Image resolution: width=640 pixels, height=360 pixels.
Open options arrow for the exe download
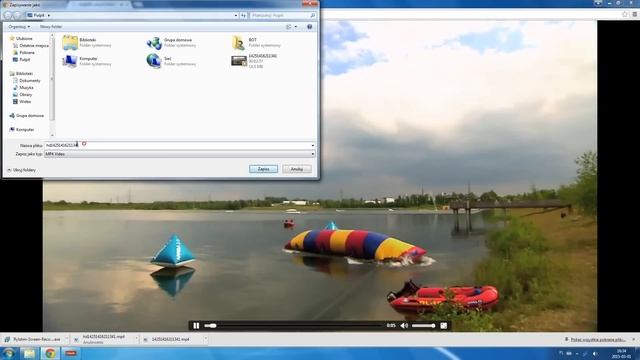(67, 339)
